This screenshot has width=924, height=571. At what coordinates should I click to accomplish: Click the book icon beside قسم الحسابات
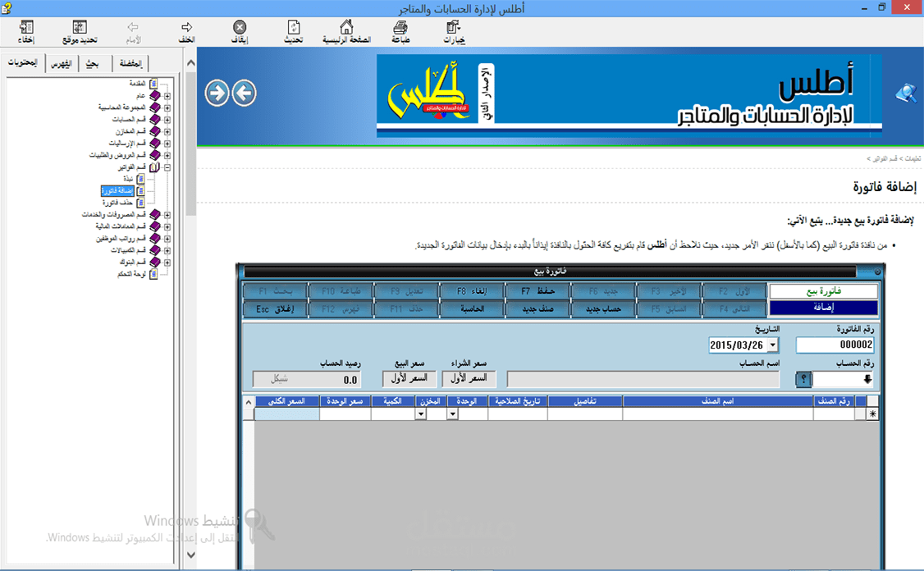(x=155, y=120)
